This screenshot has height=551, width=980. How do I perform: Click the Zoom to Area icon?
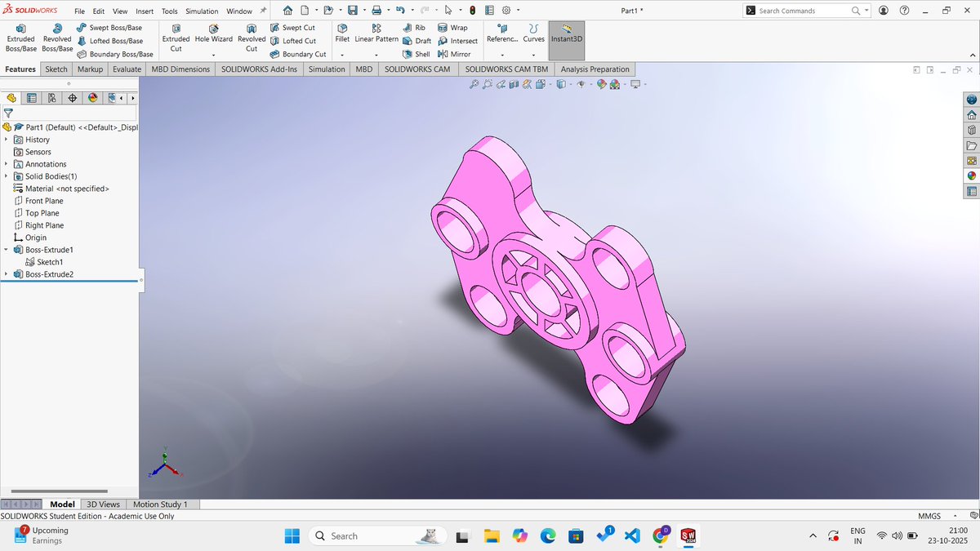pyautogui.click(x=488, y=84)
